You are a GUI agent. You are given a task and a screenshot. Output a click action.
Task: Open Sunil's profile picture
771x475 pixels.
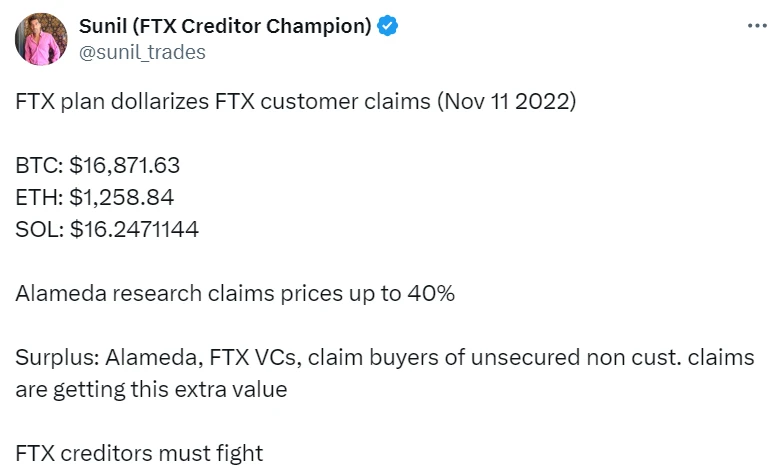tap(39, 41)
